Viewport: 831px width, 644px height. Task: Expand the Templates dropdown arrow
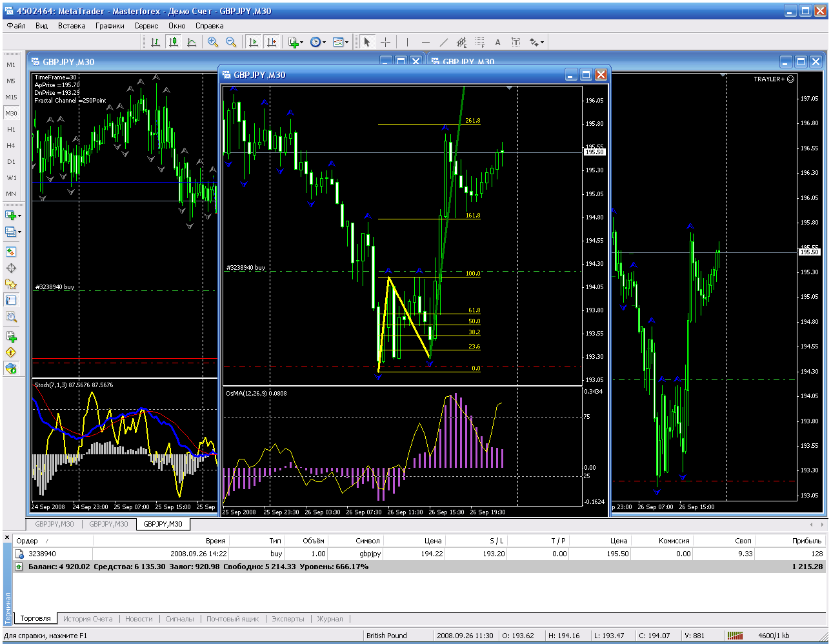[x=346, y=43]
